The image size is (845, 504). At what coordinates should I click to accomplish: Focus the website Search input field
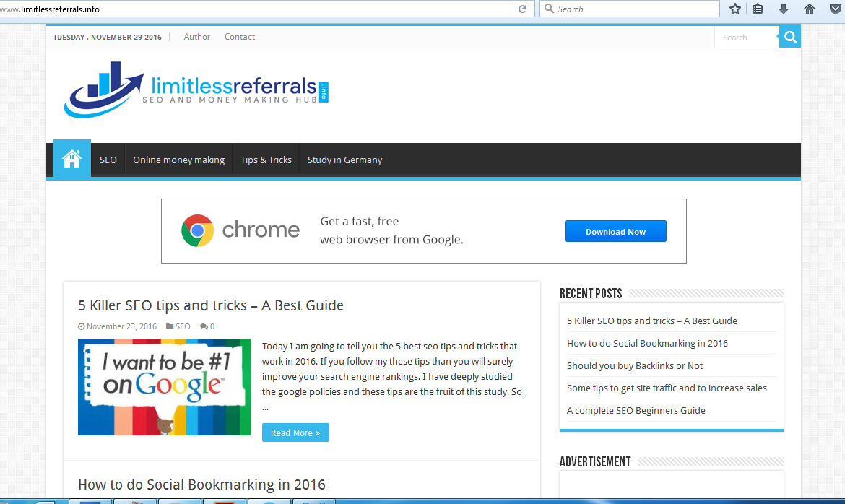coord(747,38)
